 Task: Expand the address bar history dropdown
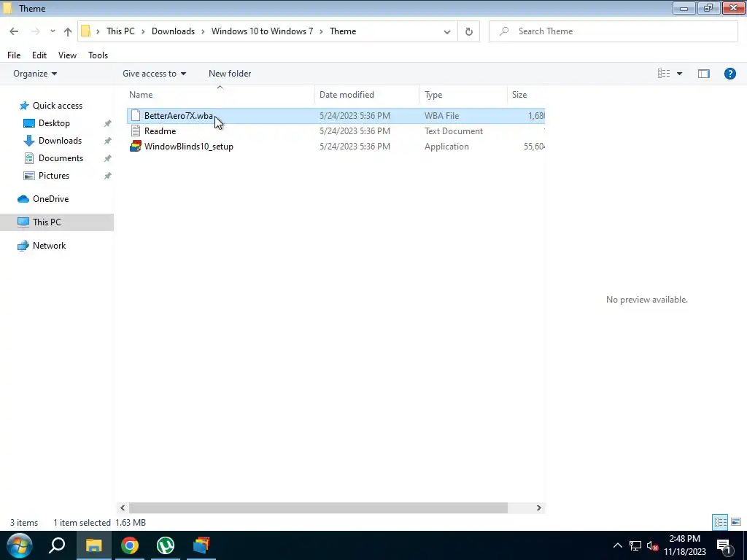[x=447, y=32]
